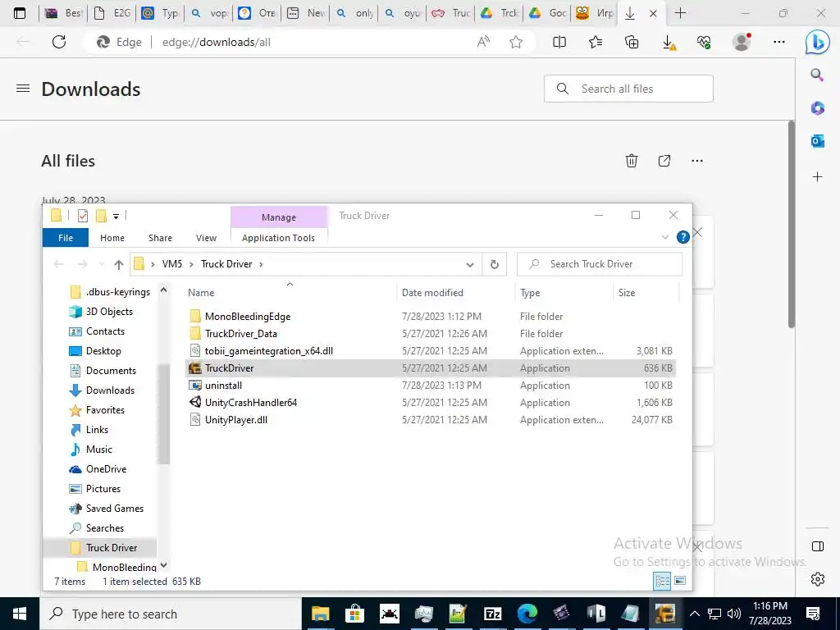Open the Home ribbon tab
The image size is (840, 630).
112,238
